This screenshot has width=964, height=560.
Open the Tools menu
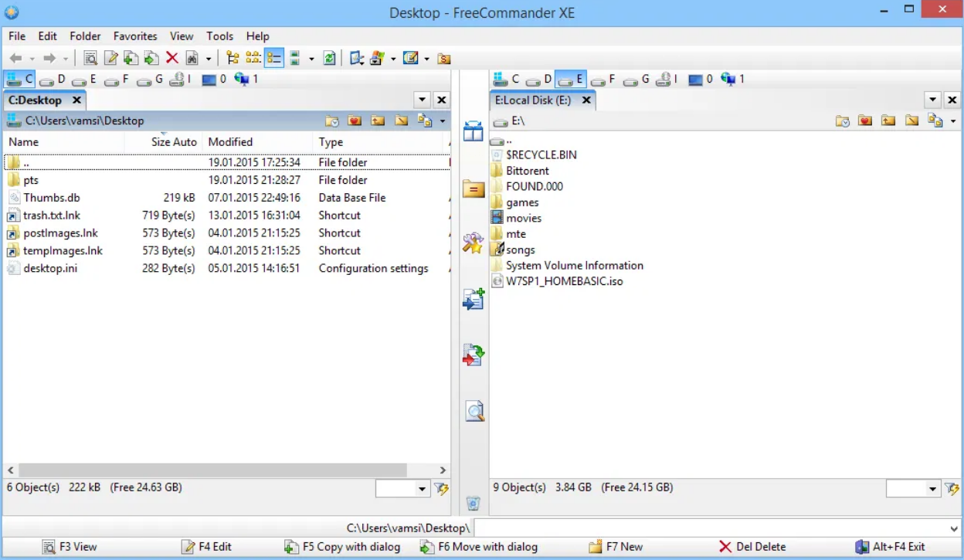coord(219,36)
